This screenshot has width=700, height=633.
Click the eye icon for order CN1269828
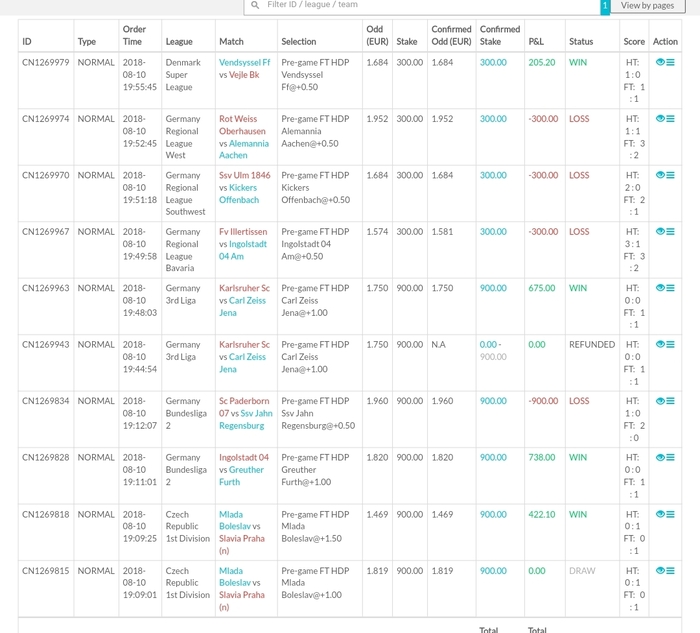660,457
